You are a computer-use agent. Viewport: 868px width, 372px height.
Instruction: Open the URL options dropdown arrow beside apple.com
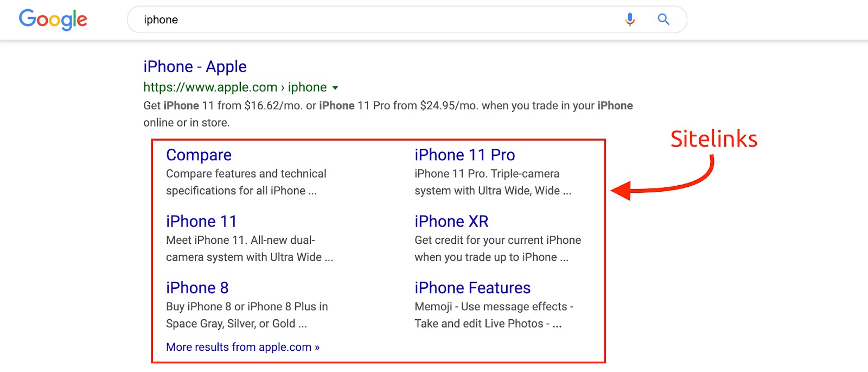point(337,87)
